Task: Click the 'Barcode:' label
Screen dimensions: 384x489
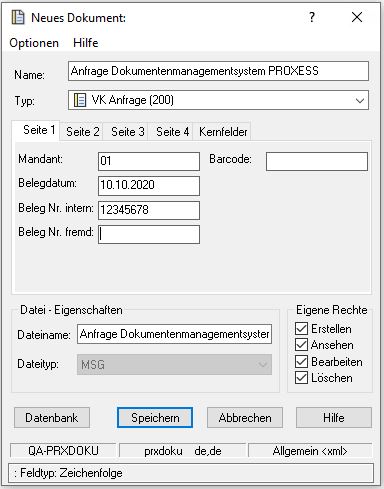Action: pyautogui.click(x=230, y=159)
